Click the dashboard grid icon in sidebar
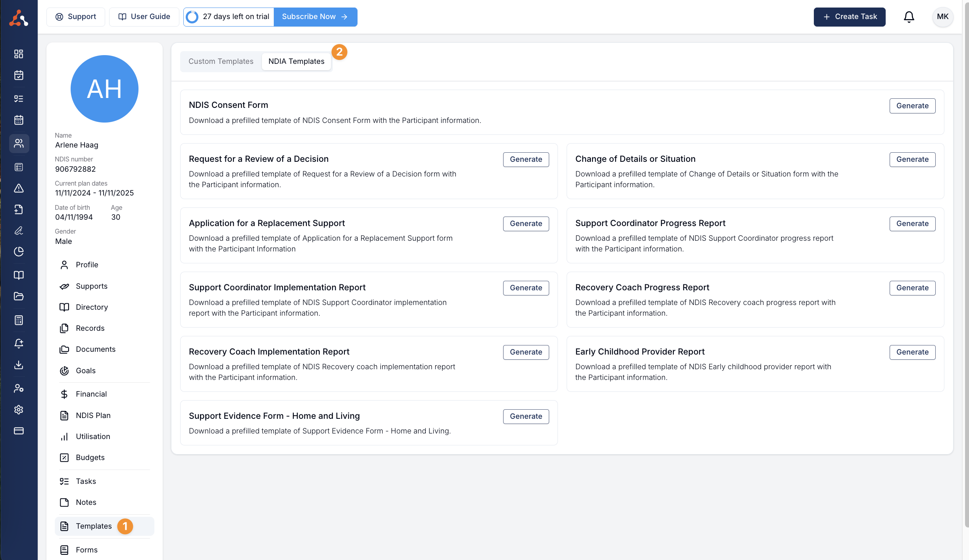The width and height of the screenshot is (969, 560). click(x=19, y=54)
